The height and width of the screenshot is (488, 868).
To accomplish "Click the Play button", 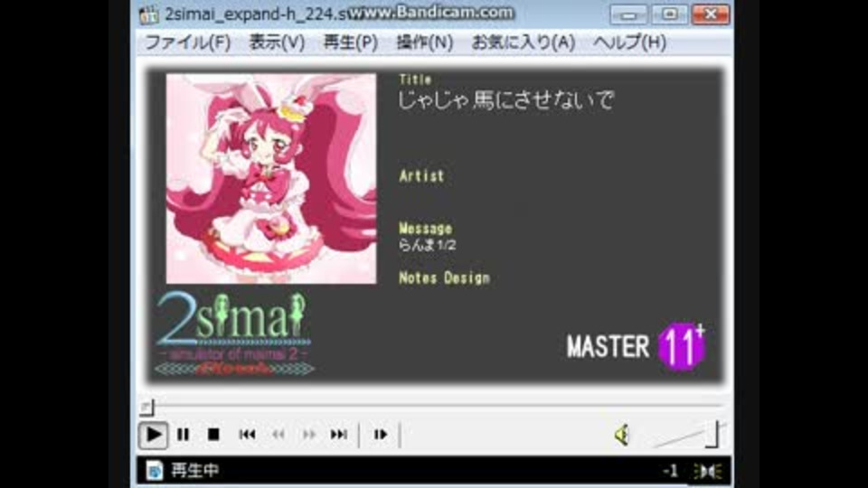I will [153, 435].
